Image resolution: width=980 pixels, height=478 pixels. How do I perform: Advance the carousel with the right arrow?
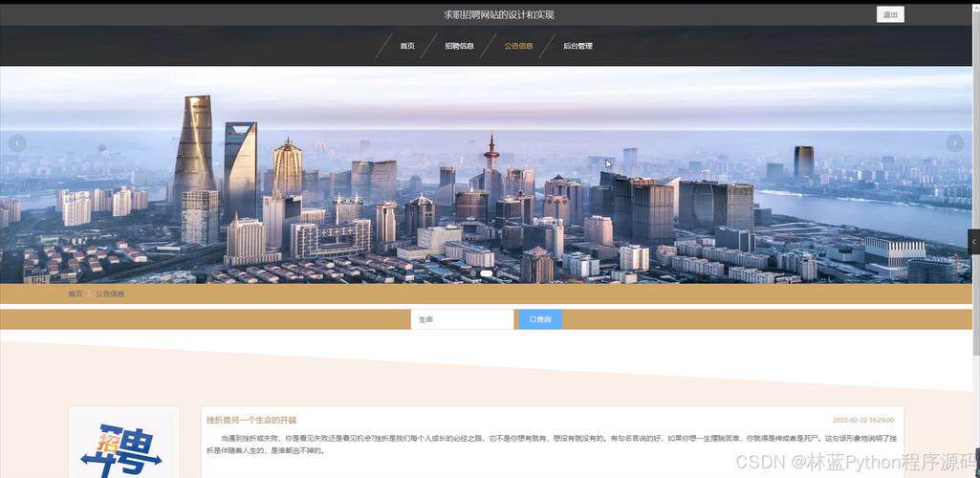click(x=954, y=143)
